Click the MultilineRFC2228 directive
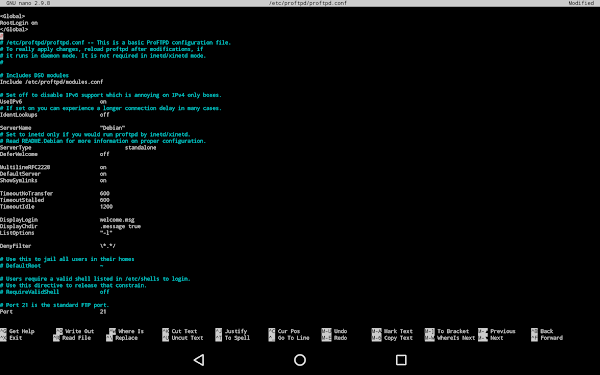This screenshot has height=375, width=600. pyautogui.click(x=25, y=167)
